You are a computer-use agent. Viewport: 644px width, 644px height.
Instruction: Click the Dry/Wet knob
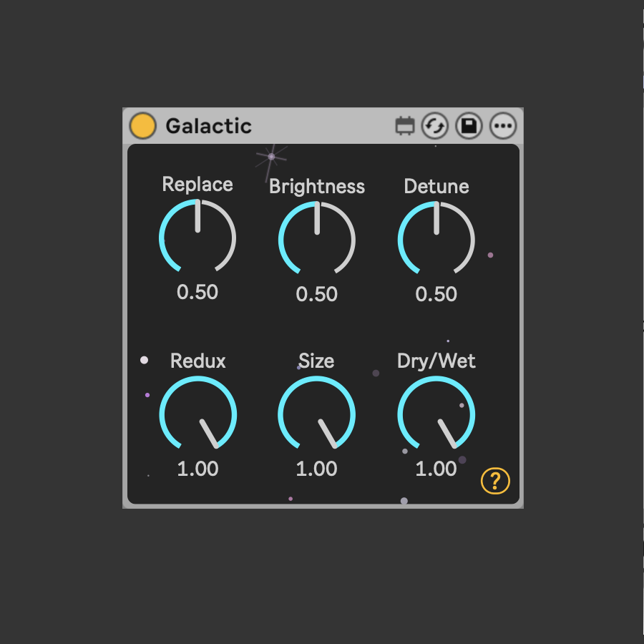(436, 415)
